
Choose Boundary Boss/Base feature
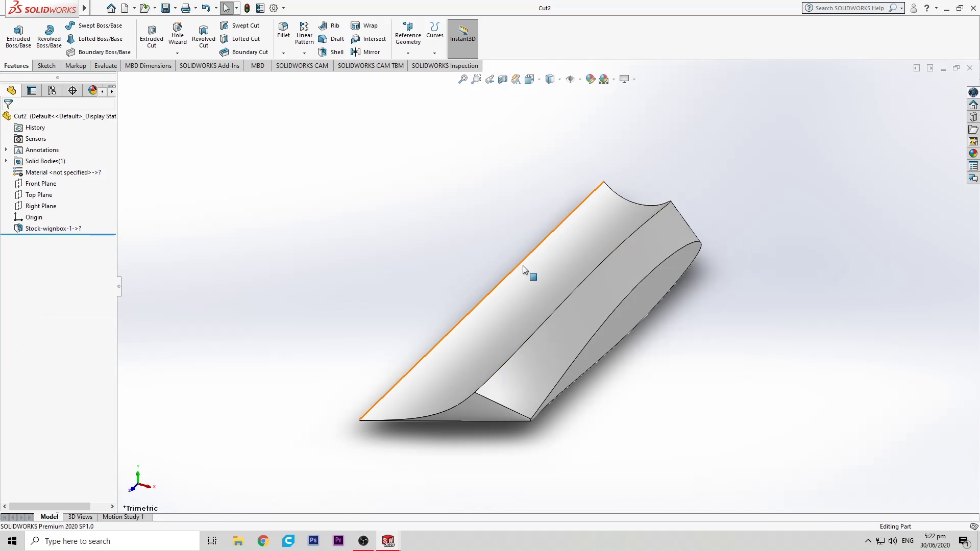pyautogui.click(x=98, y=52)
